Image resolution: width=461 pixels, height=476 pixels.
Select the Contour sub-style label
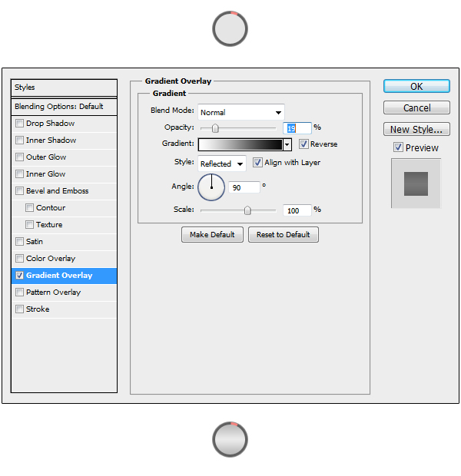click(x=51, y=208)
